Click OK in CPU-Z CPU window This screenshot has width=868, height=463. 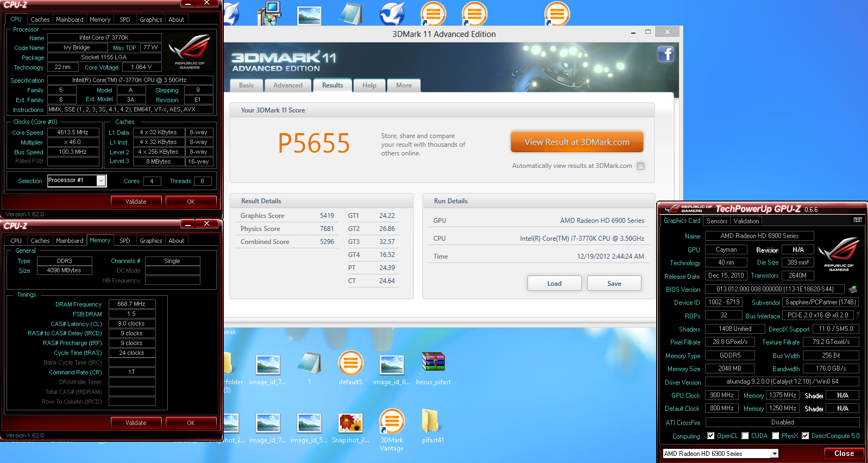click(191, 202)
